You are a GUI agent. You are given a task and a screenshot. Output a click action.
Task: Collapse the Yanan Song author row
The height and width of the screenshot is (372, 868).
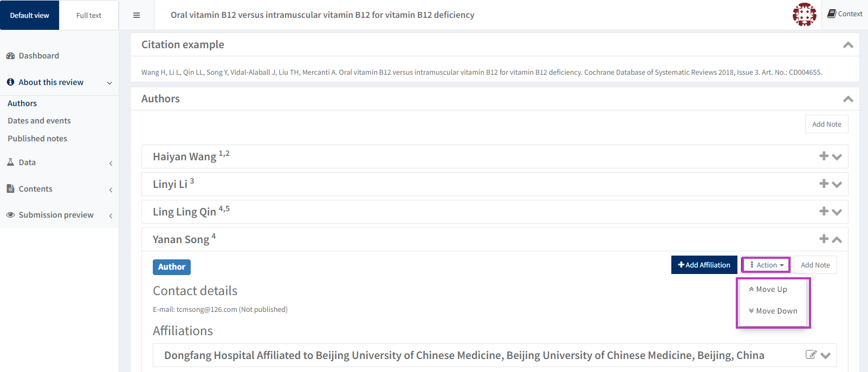click(837, 239)
